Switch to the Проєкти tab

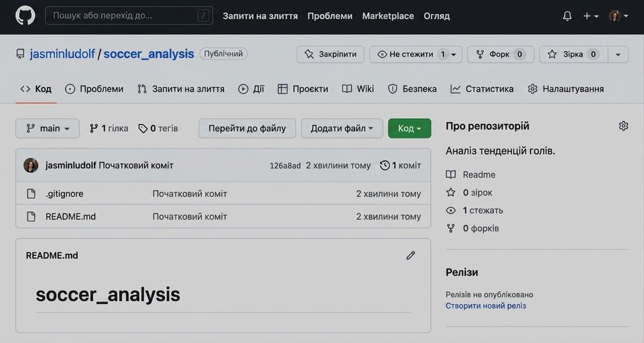pyautogui.click(x=303, y=89)
